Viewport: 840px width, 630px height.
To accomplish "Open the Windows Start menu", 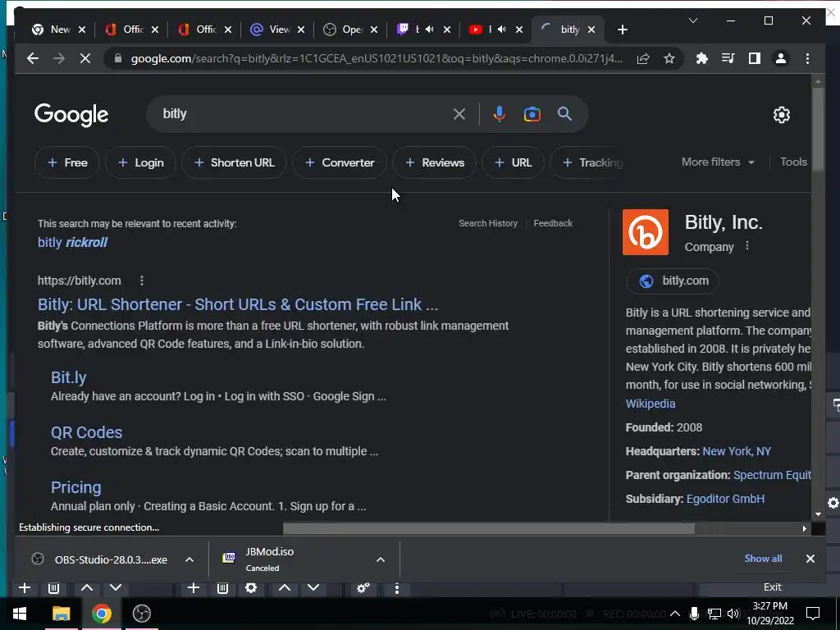I will click(20, 614).
